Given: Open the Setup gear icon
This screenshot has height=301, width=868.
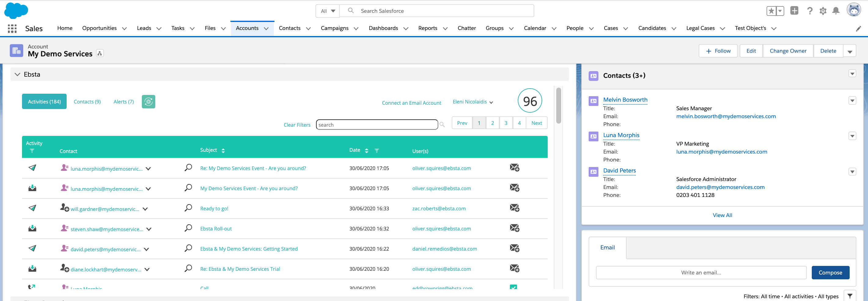Looking at the screenshot, I should click(x=823, y=11).
